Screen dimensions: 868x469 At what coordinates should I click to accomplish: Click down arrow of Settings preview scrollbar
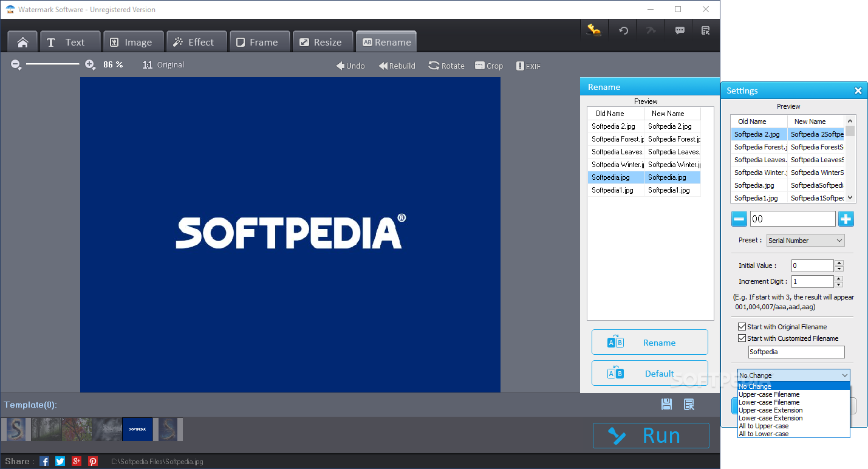[850, 197]
